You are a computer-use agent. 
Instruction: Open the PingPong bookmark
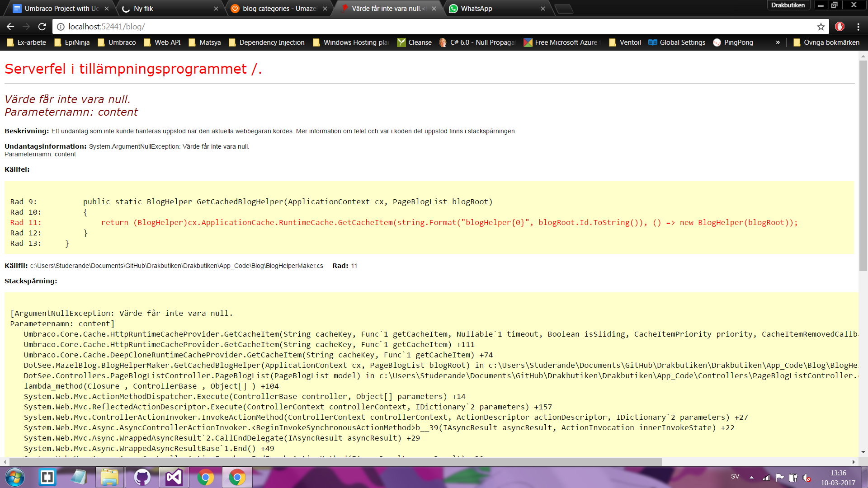coord(733,42)
